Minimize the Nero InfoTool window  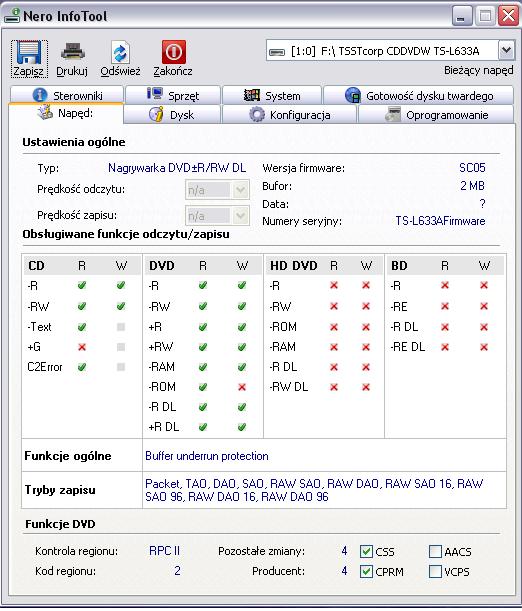coord(461,16)
